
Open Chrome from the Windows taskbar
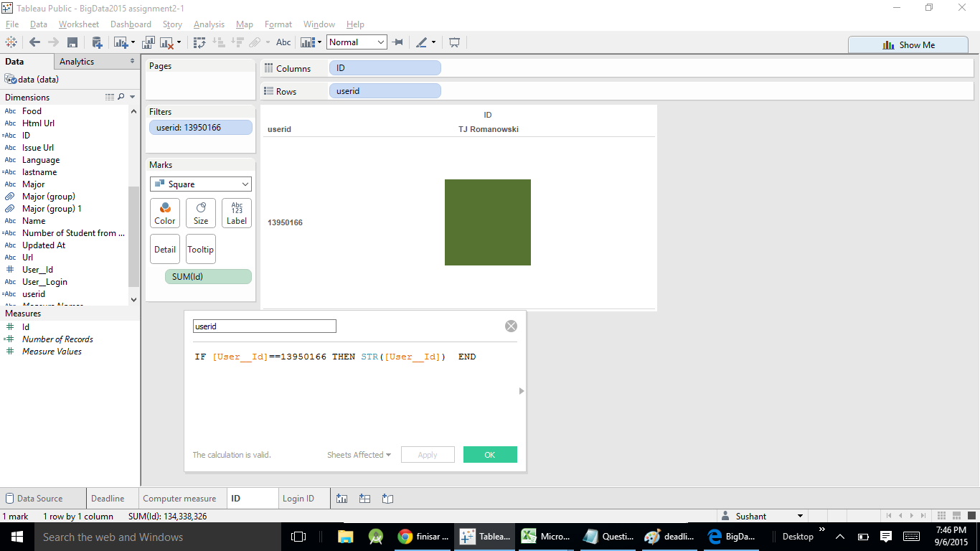tap(424, 537)
